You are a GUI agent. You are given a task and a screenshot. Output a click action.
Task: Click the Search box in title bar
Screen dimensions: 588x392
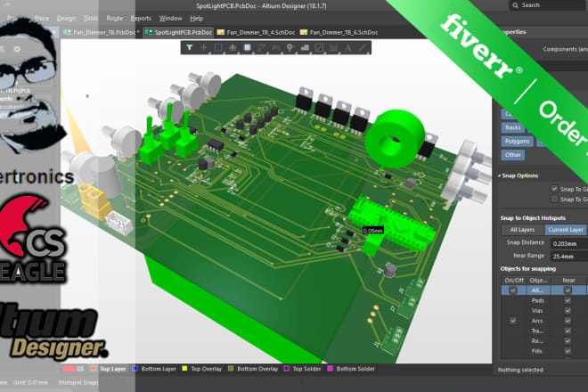coord(548,5)
